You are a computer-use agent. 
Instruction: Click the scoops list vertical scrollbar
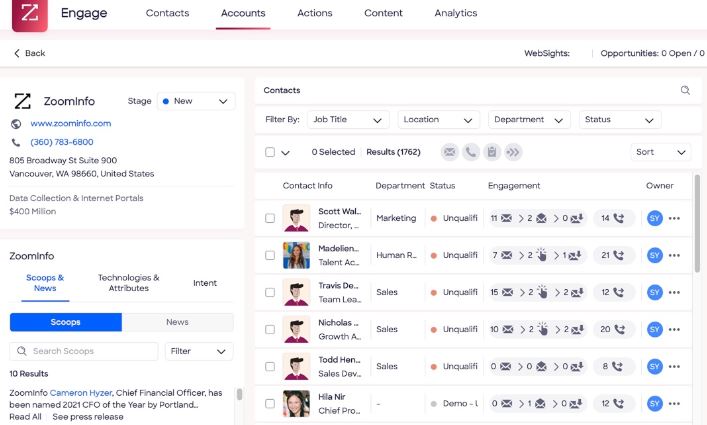click(239, 394)
